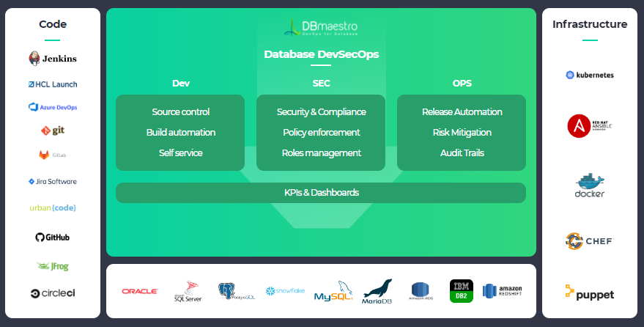This screenshot has height=327, width=644.
Task: Select the Red Hat Ansible logo
Action: point(589,125)
